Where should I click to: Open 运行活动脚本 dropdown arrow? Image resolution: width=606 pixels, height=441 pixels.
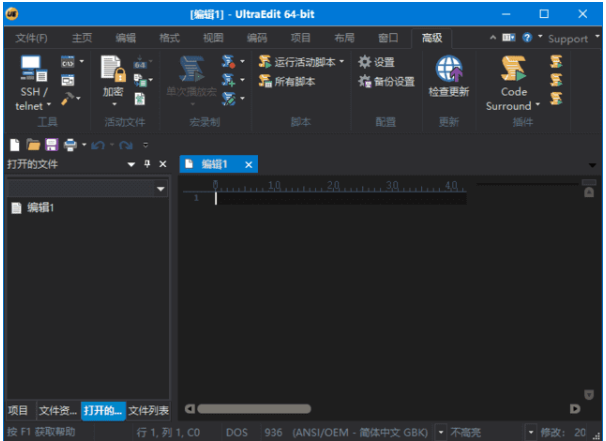tap(342, 61)
